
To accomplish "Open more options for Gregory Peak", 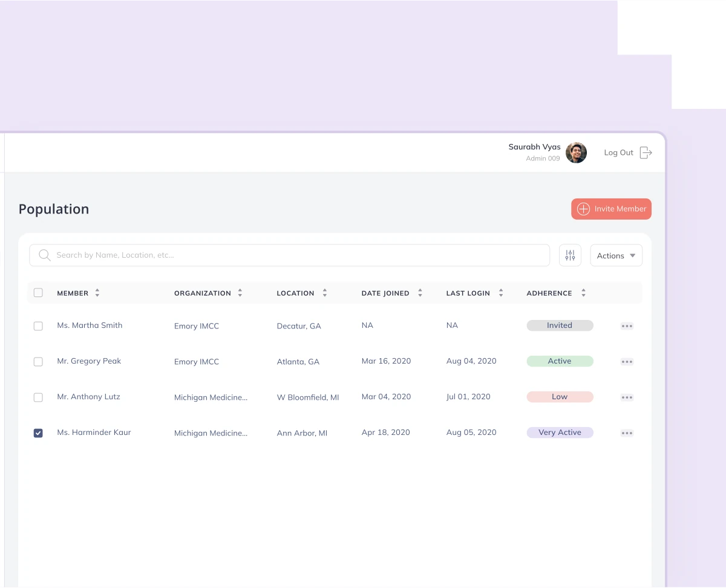I will coord(627,362).
